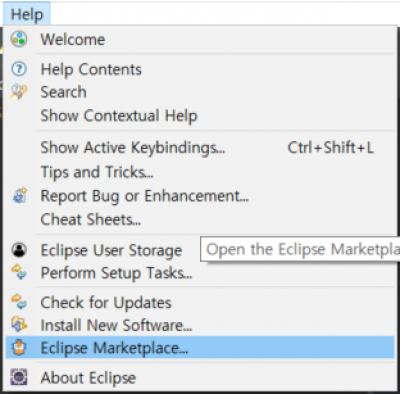400x394 pixels.
Task: Open the About Eclipse entry
Action: [200, 377]
